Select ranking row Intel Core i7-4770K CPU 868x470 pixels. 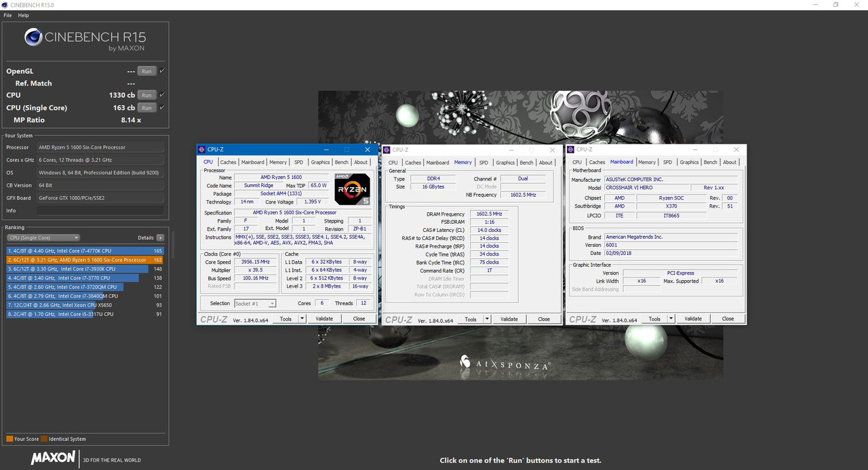point(85,251)
